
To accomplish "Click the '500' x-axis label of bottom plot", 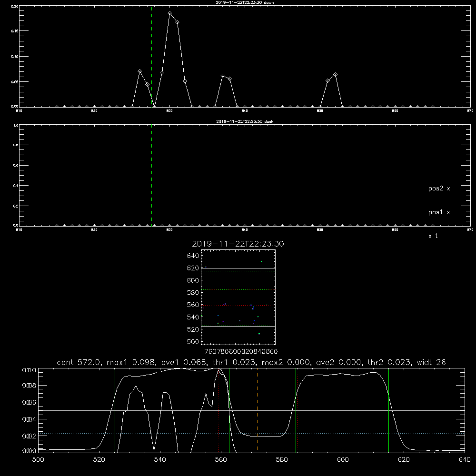I will pos(38,460).
